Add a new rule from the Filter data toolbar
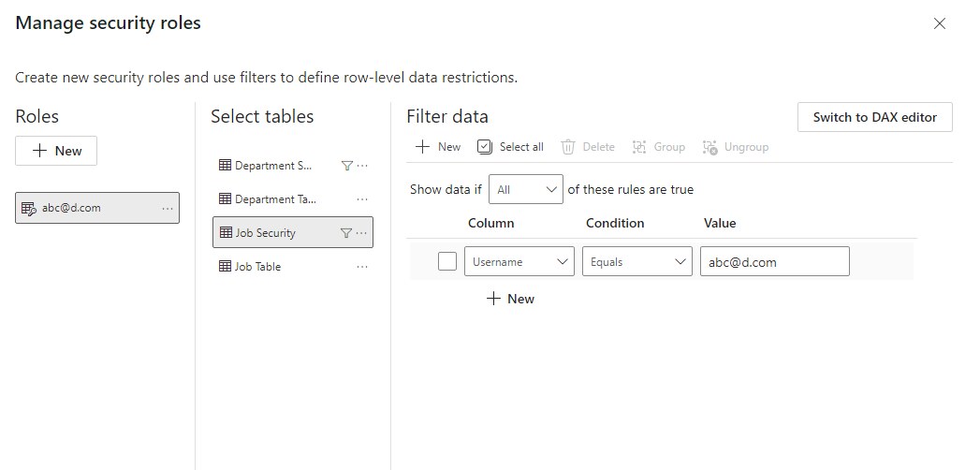980x470 pixels. tap(438, 147)
